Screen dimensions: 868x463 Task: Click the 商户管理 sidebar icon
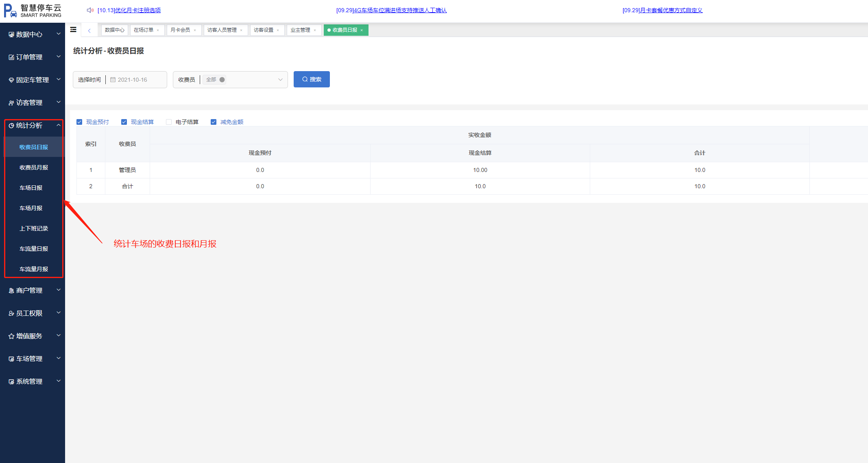click(11, 291)
